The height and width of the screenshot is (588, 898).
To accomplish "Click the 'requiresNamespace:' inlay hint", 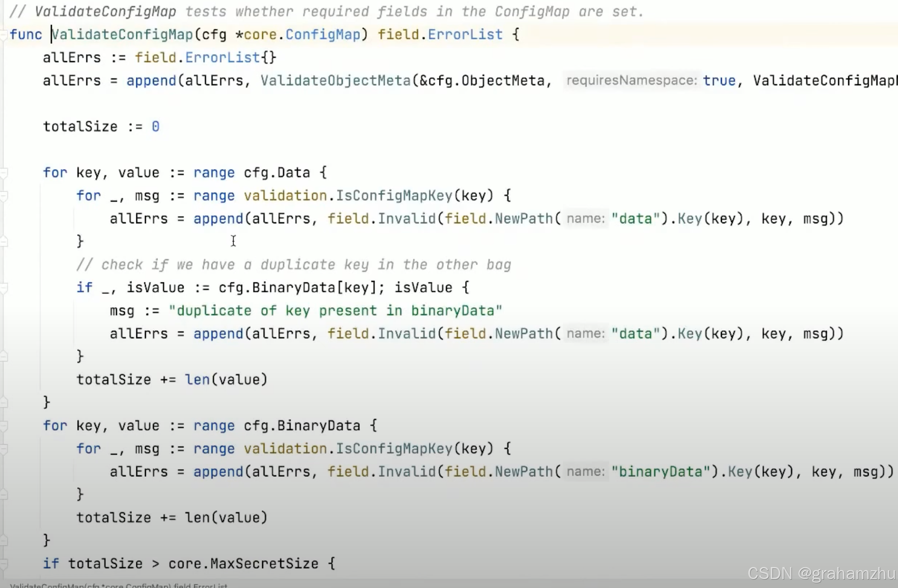I will click(631, 81).
